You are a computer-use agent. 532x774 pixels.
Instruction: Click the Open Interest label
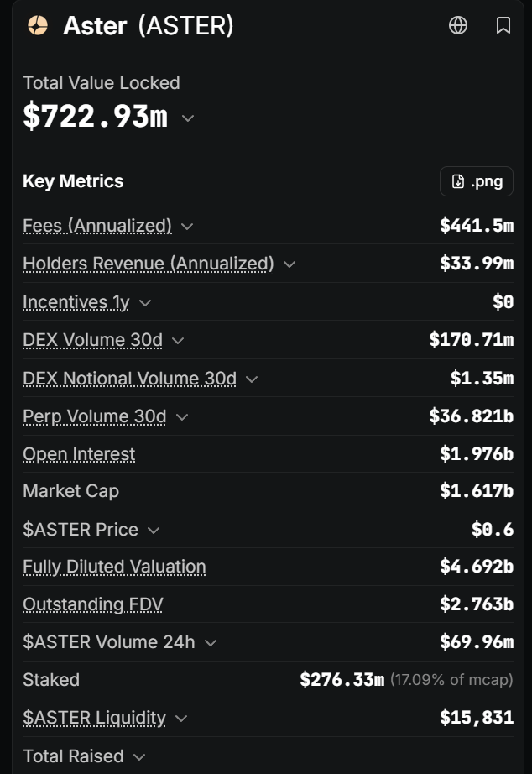point(79,454)
